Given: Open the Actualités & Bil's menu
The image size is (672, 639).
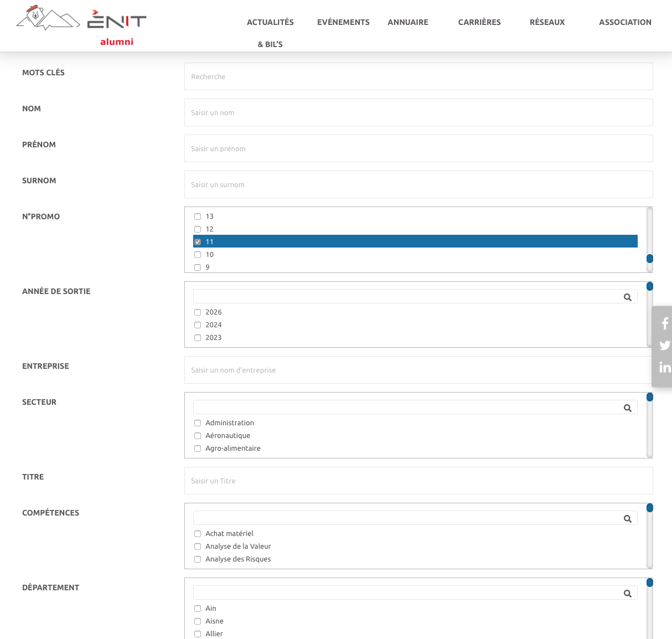Looking at the screenshot, I should click(x=270, y=33).
